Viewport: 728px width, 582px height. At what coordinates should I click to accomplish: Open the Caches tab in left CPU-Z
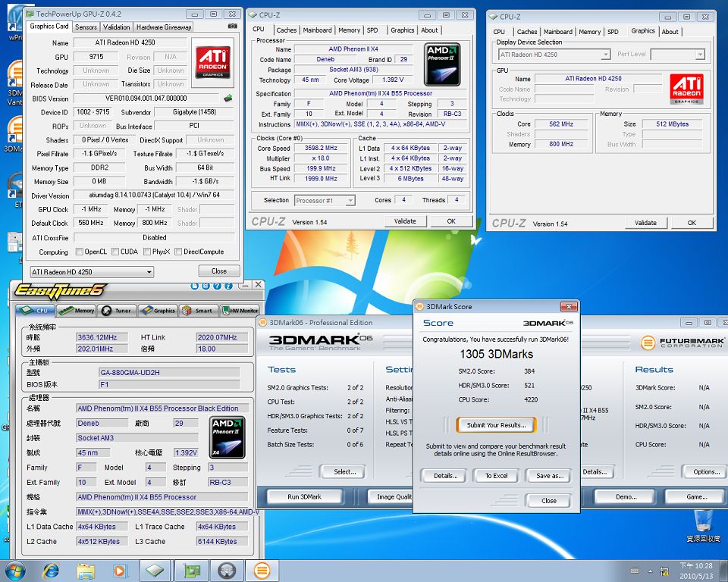coord(287,30)
